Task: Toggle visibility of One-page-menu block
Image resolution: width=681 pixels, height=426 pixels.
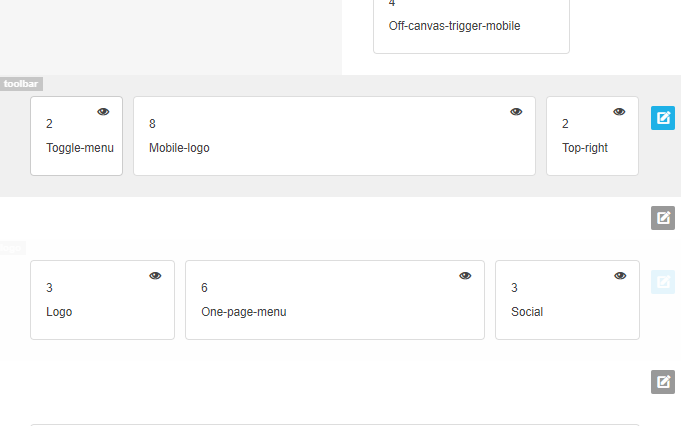Action: [x=465, y=276]
